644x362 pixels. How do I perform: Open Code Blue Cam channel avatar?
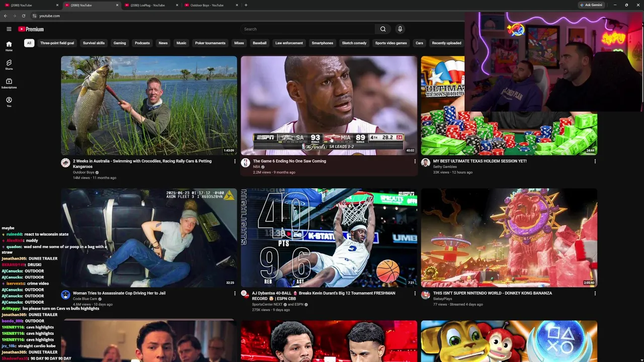click(65, 295)
